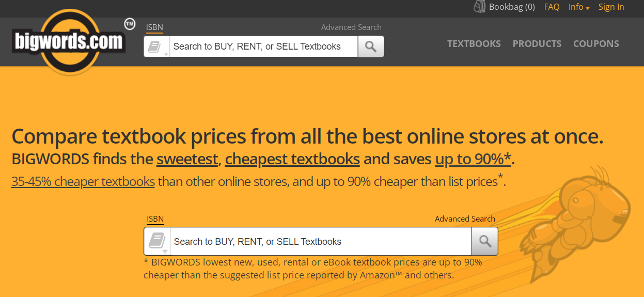644x297 pixels.
Task: Click the BIGWORDS lowest prices footnote text
Action: point(313,269)
